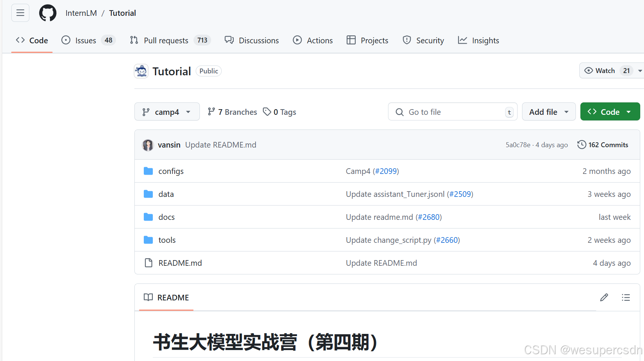Open the Camp4 commit message link
This screenshot has width=644, height=361.
358,171
